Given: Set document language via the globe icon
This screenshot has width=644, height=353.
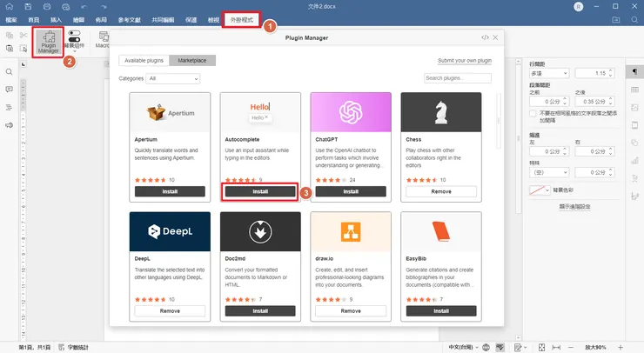Looking at the screenshot, I should [486, 347].
